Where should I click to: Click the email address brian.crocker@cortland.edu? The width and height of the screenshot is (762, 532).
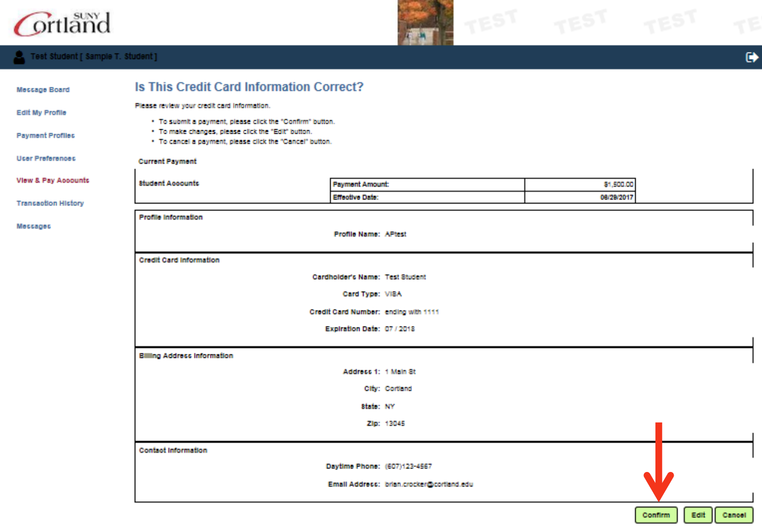tap(428, 484)
